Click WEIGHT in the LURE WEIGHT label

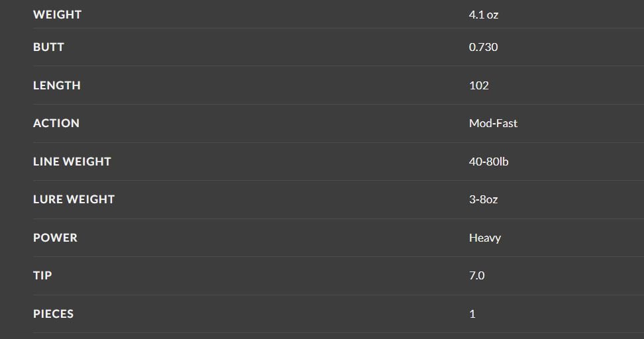(x=89, y=199)
